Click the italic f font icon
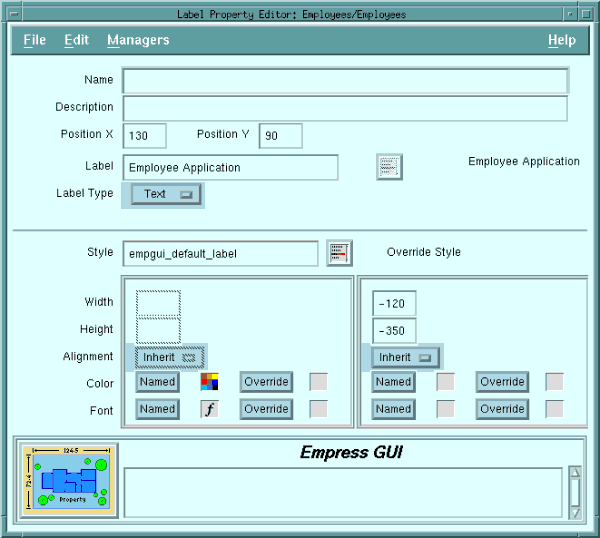 click(x=209, y=408)
